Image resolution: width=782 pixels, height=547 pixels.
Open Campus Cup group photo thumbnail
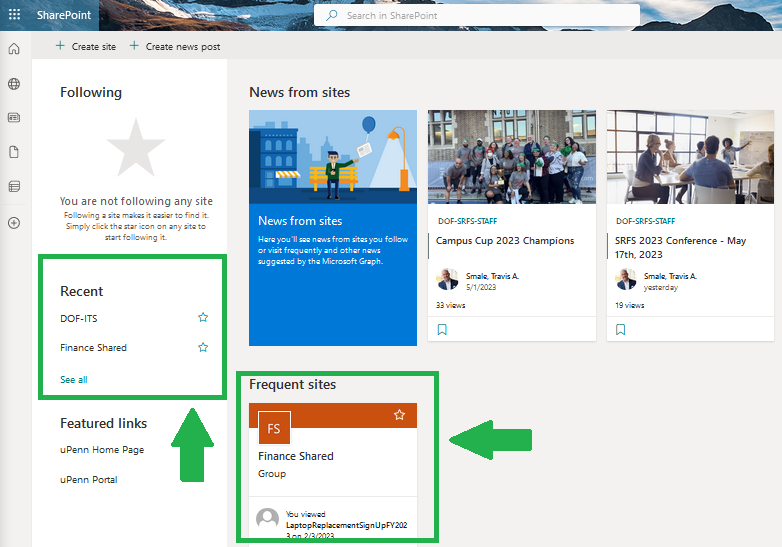[512, 157]
